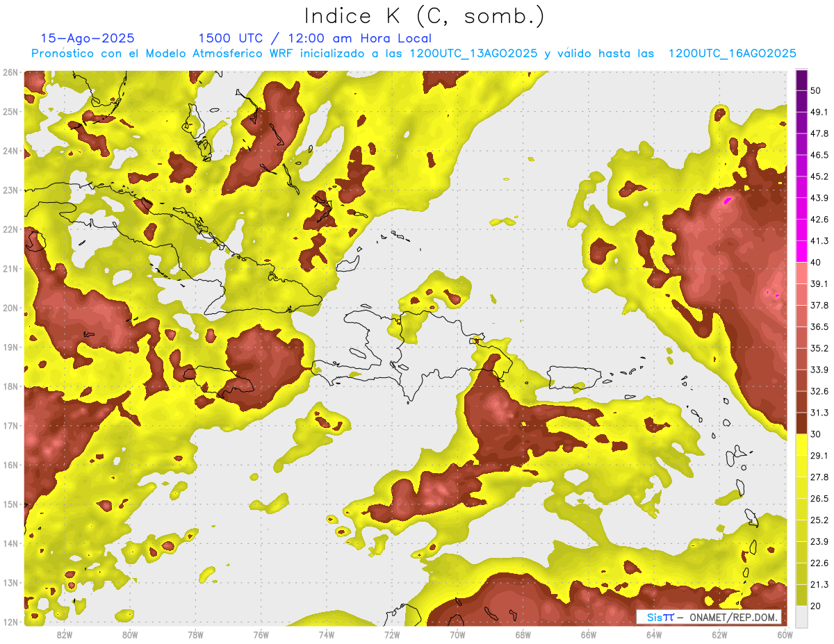Click the colorbar value label "49.1"
834x644 pixels.
tap(819, 111)
